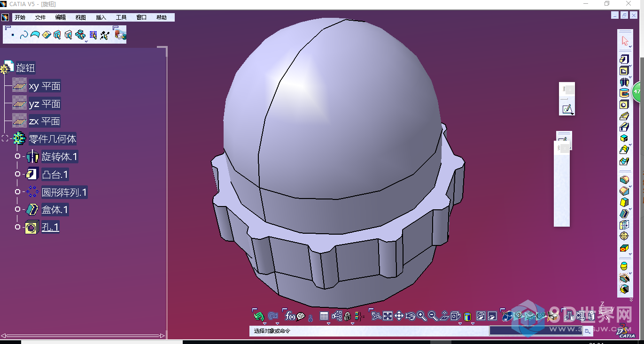Open the Formula f(x) tool
This screenshot has width=644, height=344.
coord(290,316)
